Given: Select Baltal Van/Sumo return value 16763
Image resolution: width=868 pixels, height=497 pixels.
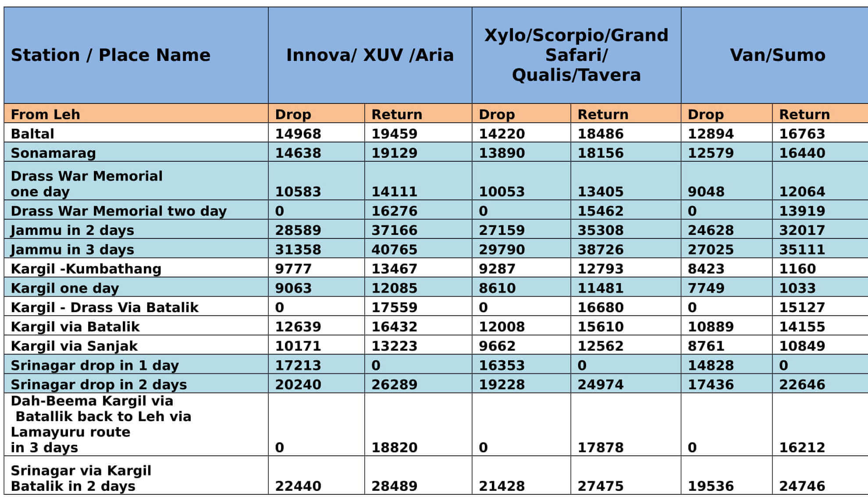Looking at the screenshot, I should (x=802, y=134).
